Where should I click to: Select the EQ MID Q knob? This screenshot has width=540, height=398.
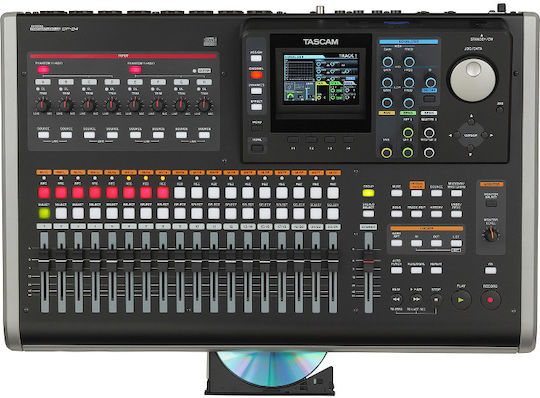point(430,83)
